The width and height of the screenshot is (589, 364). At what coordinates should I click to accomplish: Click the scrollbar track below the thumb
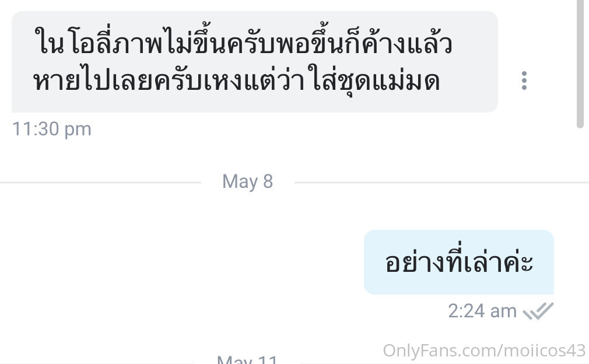tap(580, 244)
